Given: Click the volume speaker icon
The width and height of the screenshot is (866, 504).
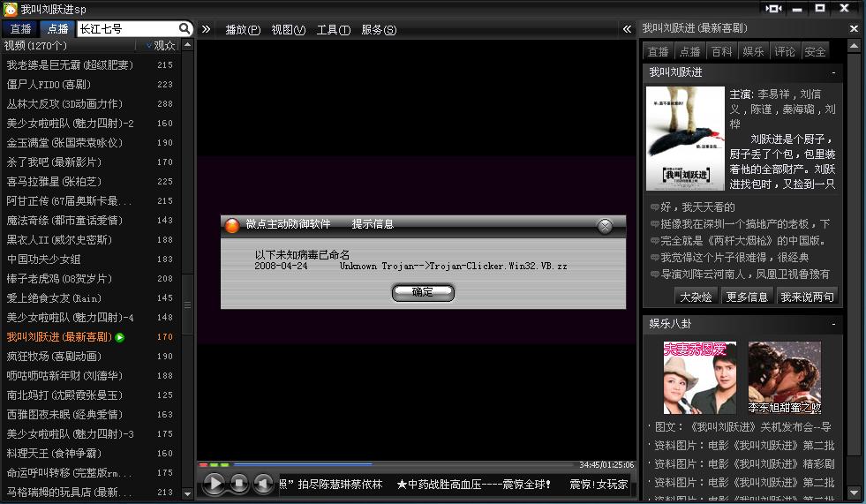Looking at the screenshot, I should [263, 484].
